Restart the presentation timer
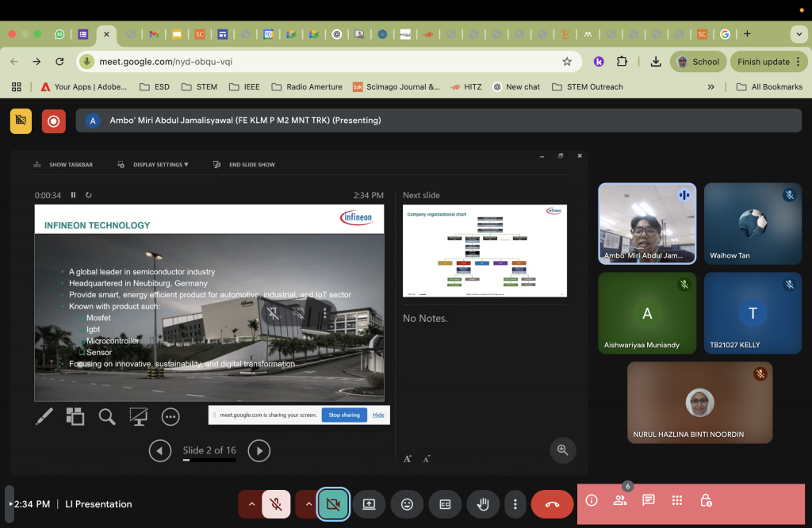812x528 pixels. pos(89,195)
